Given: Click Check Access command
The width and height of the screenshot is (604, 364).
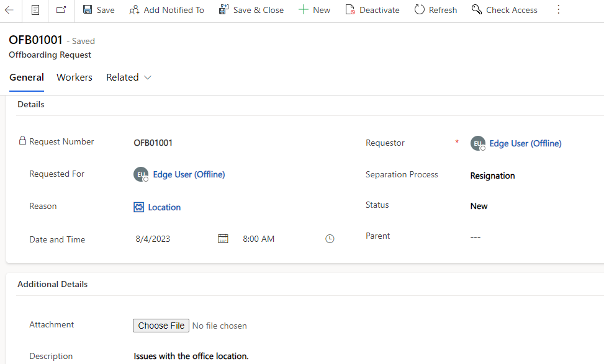Looking at the screenshot, I should 505,10.
